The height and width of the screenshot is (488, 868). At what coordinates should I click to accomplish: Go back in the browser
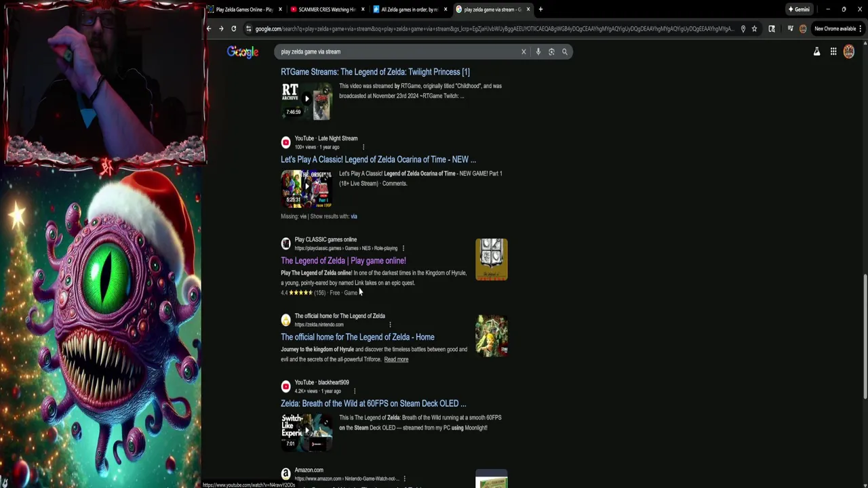pos(209,28)
